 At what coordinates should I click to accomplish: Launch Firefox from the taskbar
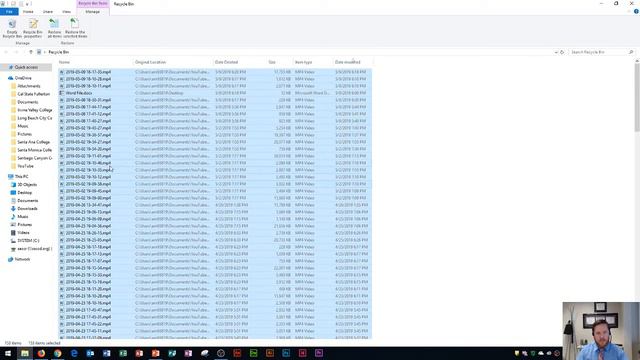point(41,353)
